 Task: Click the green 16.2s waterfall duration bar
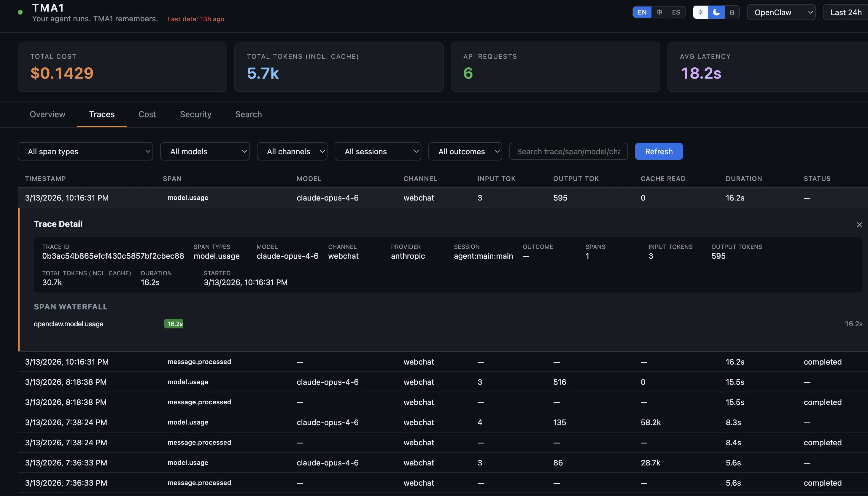pos(174,324)
